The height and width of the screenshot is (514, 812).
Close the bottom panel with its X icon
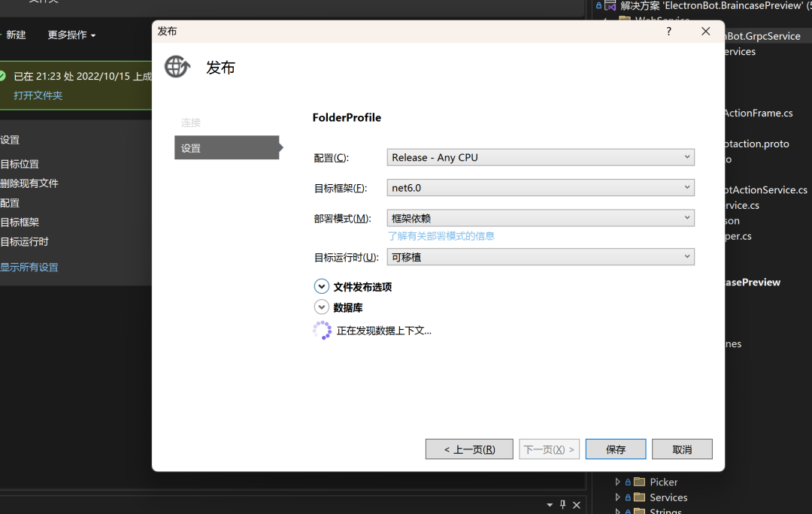point(577,505)
